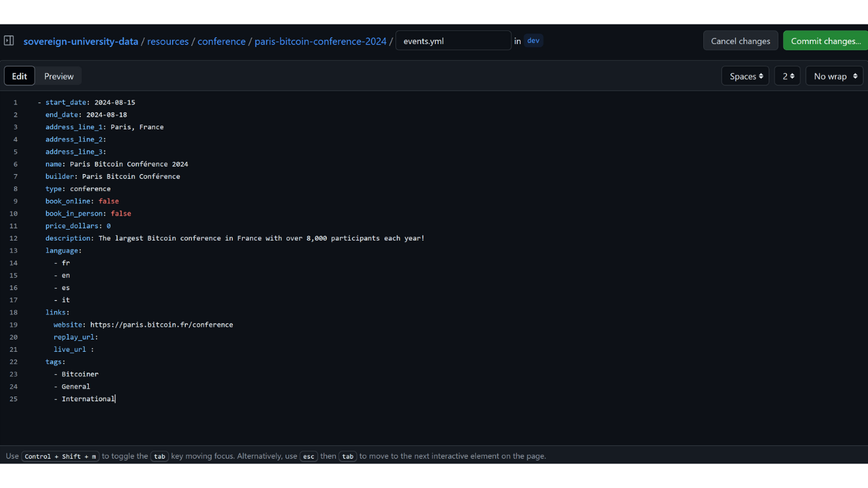Expand the file tree side panel icon
Image resolution: width=868 pixels, height=488 pixels.
pos(9,41)
